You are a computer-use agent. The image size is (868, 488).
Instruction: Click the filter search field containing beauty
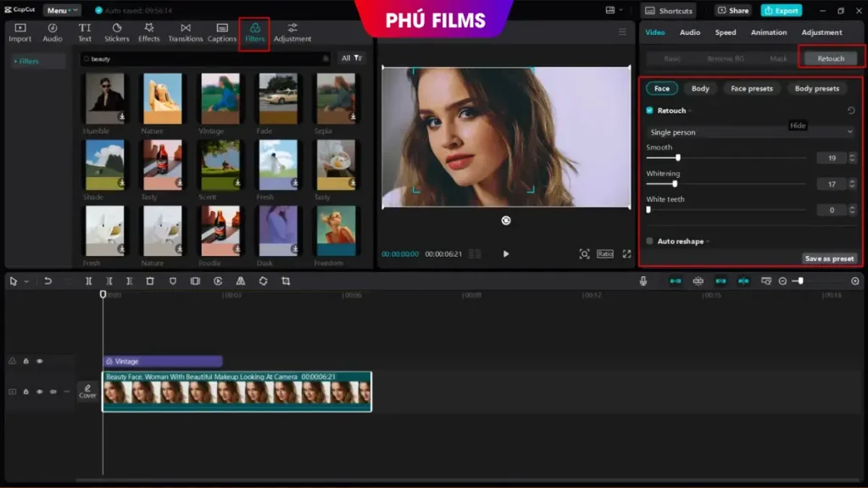[x=205, y=58]
